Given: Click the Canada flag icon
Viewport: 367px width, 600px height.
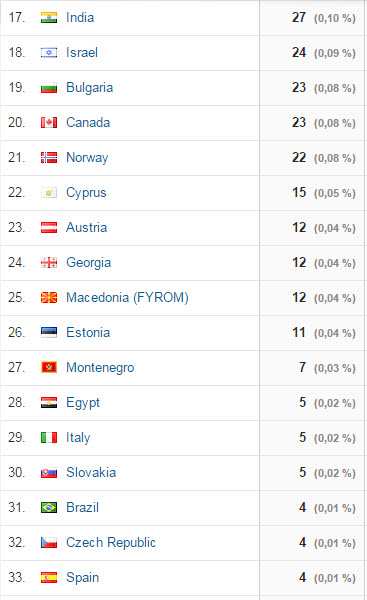Looking at the screenshot, I should pyautogui.click(x=49, y=123).
